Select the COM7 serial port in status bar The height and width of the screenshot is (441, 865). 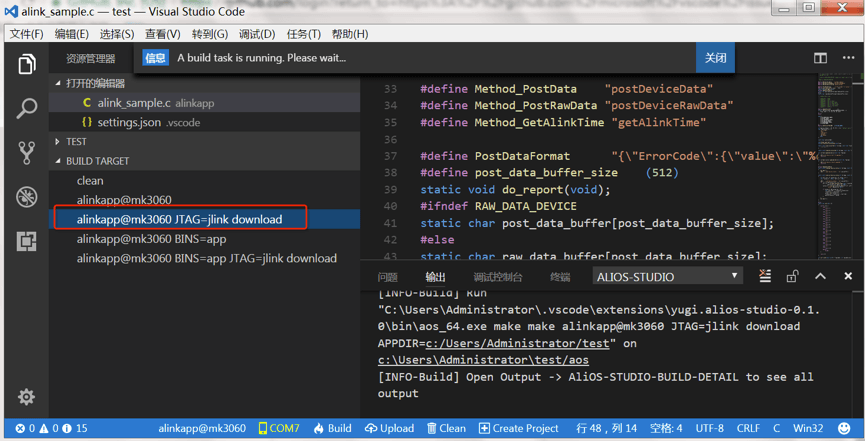click(x=279, y=428)
